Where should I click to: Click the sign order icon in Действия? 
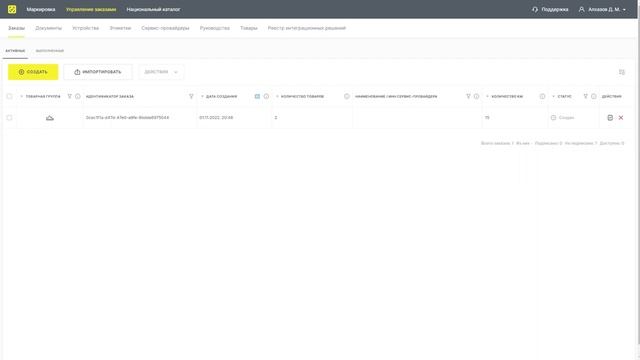[x=610, y=118]
